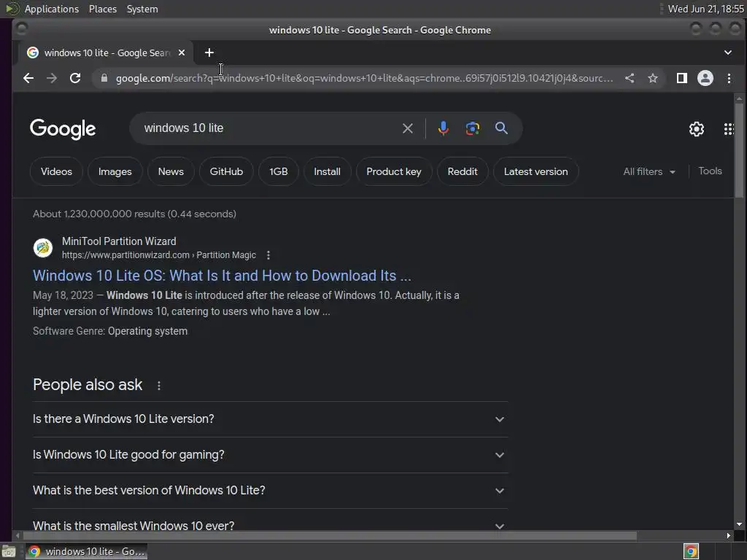
Task: Click the 'Software Genre: Operating system' text
Action: click(x=110, y=331)
